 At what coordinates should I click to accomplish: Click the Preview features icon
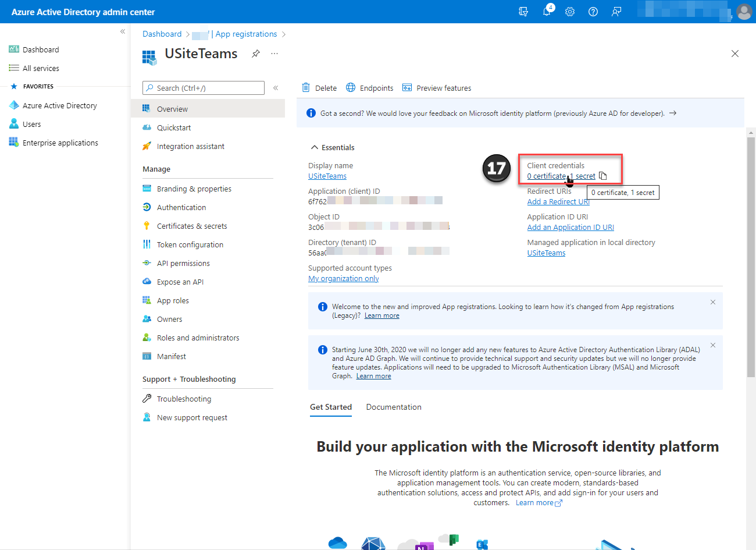pos(407,88)
